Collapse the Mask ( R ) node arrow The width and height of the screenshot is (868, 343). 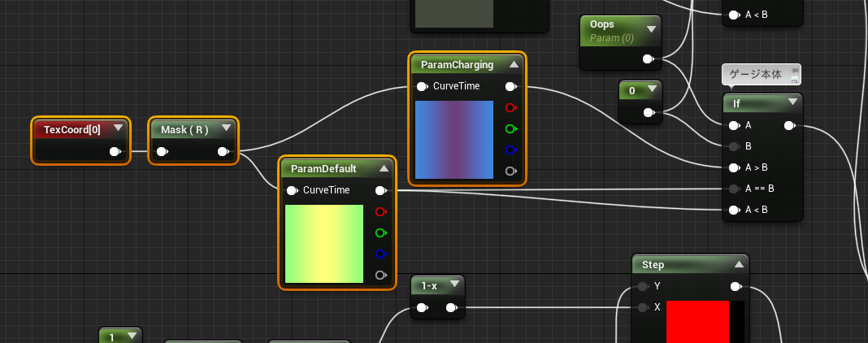coord(226,128)
